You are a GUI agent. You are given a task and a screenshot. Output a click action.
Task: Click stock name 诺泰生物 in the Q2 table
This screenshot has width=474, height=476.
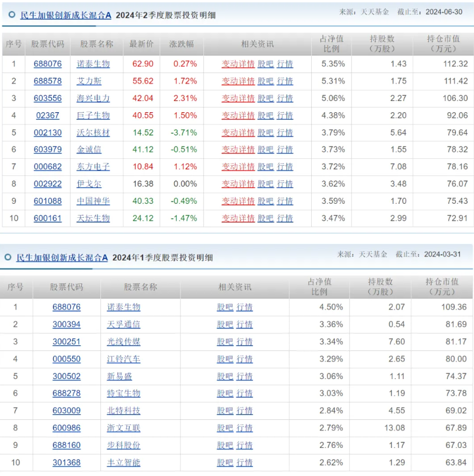click(93, 64)
